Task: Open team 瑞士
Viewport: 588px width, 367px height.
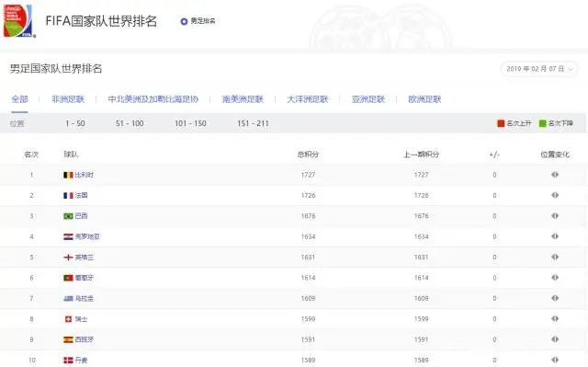Action: (x=82, y=319)
